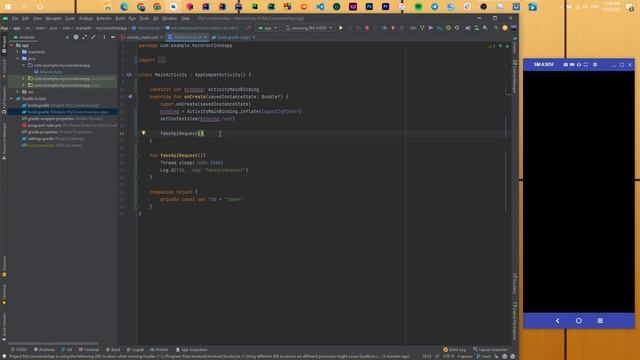Click the lightbulb quick-fix icon in the editor
Image resolution: width=640 pixels, height=360 pixels.
(143, 133)
